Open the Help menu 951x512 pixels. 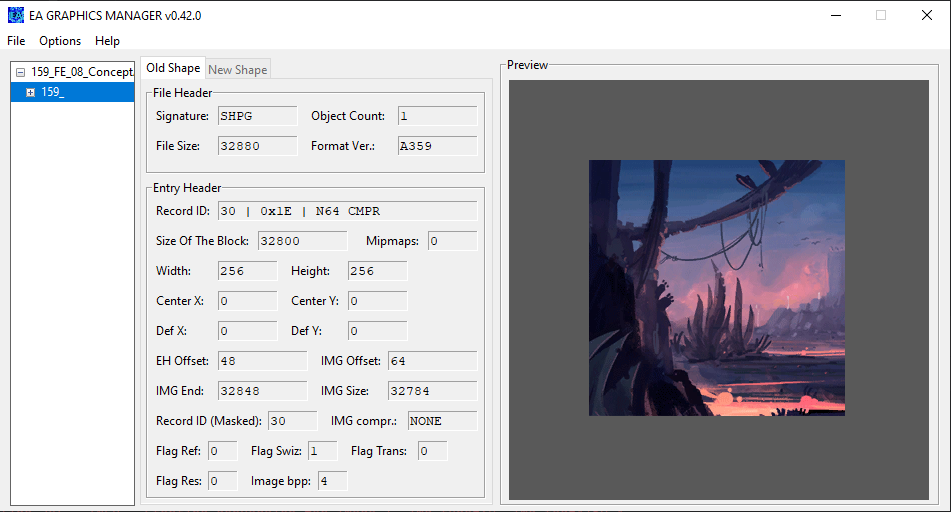[x=107, y=41]
